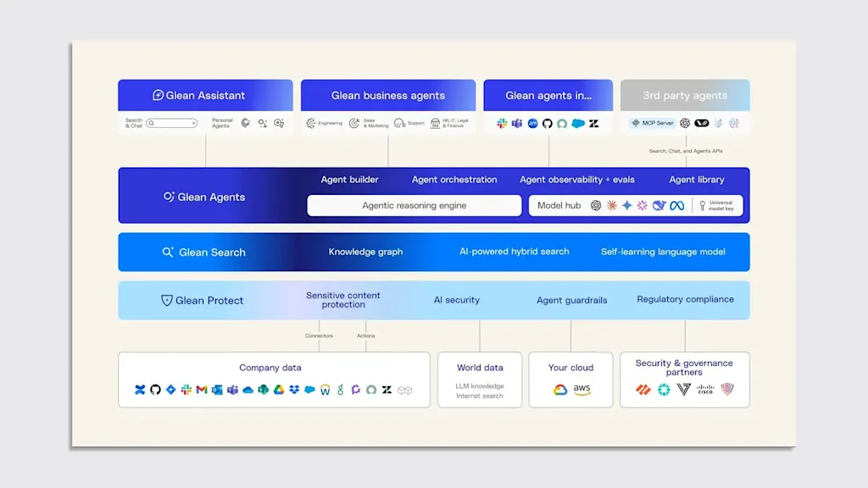Click the Confluence icon in Company data
Image resolution: width=868 pixels, height=488 pixels.
pos(140,390)
